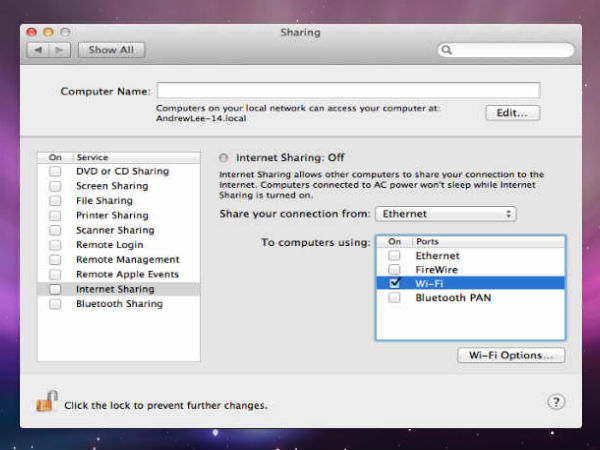Screen dimensions: 600x450
Task: Click the Edit... button
Action: click(512, 113)
